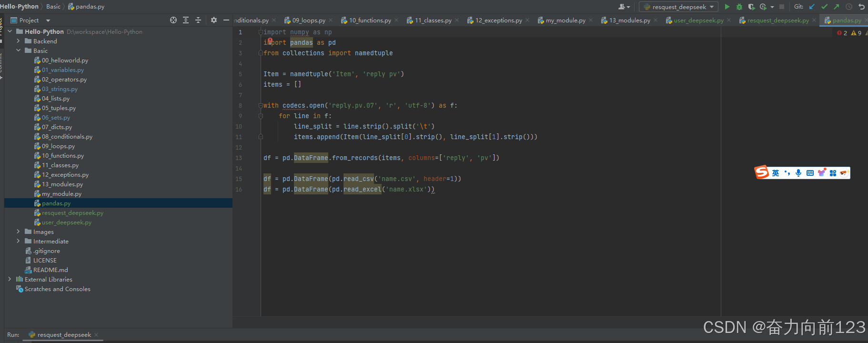Select user_deepseek.py in project tree
The image size is (868, 343).
(67, 222)
